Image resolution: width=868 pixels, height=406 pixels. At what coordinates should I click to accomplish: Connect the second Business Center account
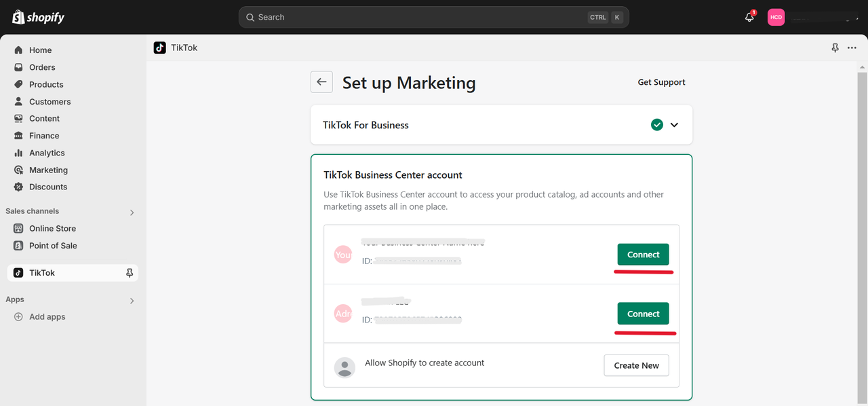coord(643,314)
